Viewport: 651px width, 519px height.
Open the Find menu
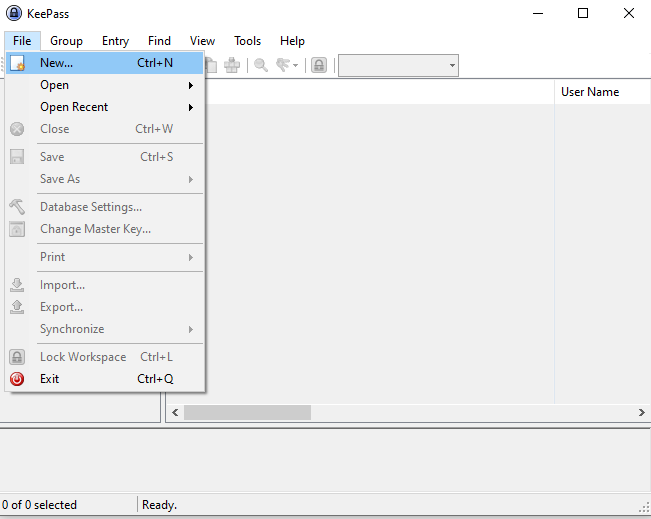[159, 41]
